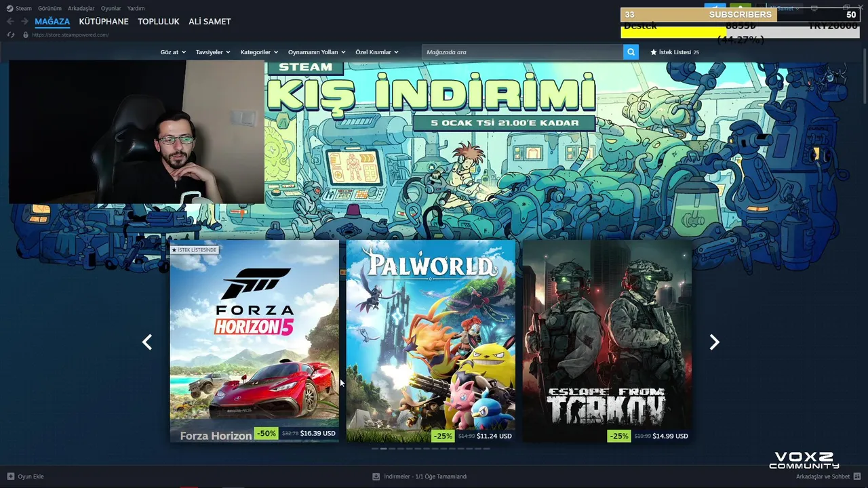Click the plus icon beside Oyun Ekle
This screenshot has height=488, width=868.
(x=11, y=476)
